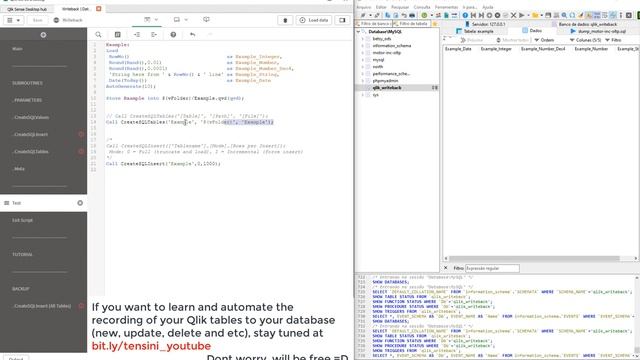640x360 pixels.
Task: Open the Pesquisar menu in HeidiSQL
Action: click(x=400, y=7)
